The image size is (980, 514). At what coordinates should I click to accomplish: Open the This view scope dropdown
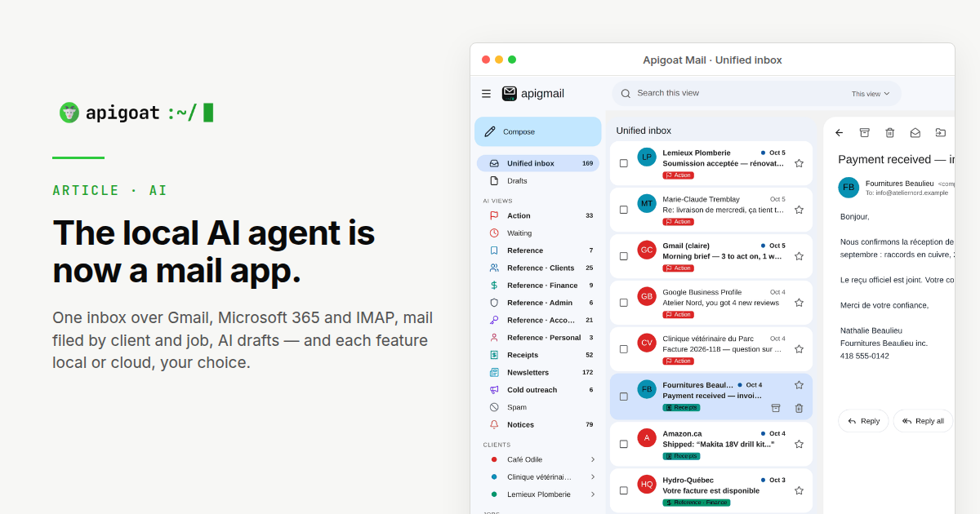point(871,94)
